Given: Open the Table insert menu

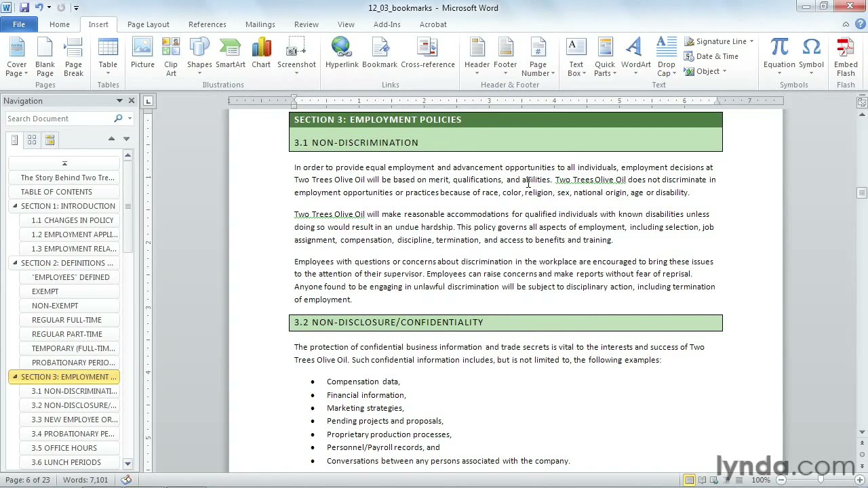Looking at the screenshot, I should (x=108, y=58).
